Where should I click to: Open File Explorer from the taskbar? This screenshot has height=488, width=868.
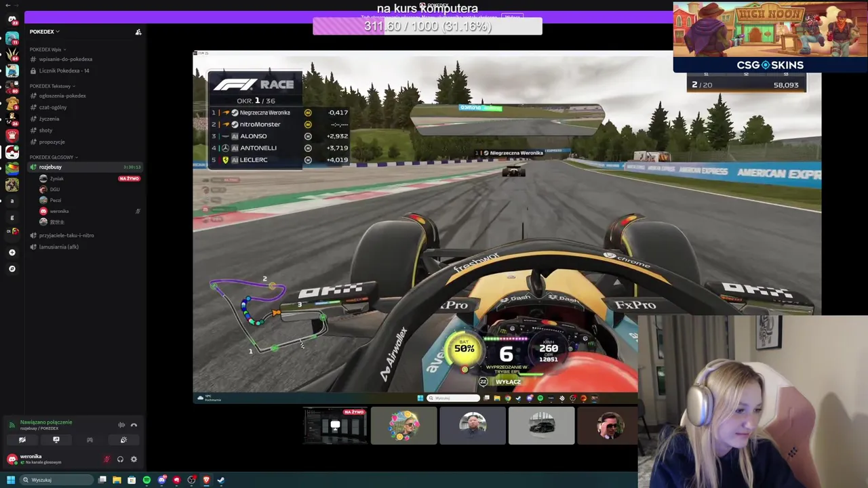coord(117,480)
